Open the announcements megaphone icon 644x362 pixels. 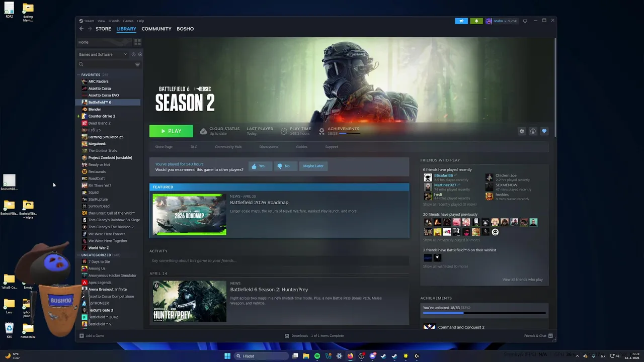(x=461, y=21)
